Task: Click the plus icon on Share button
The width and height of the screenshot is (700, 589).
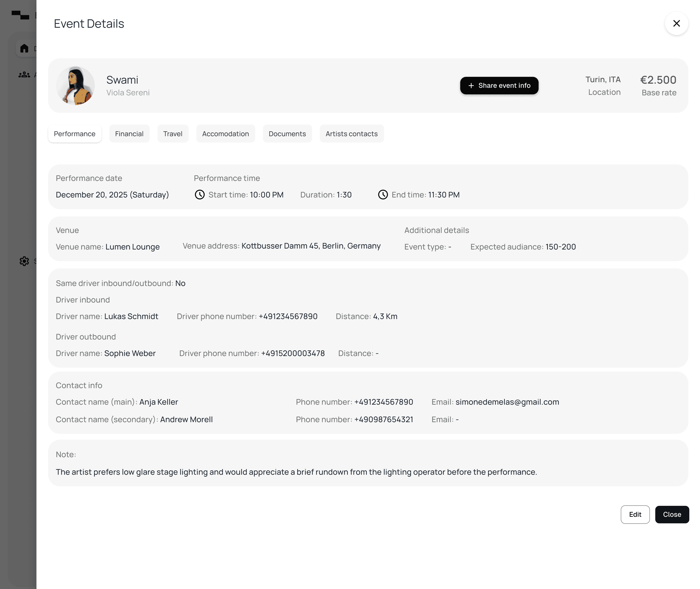Action: pos(471,85)
